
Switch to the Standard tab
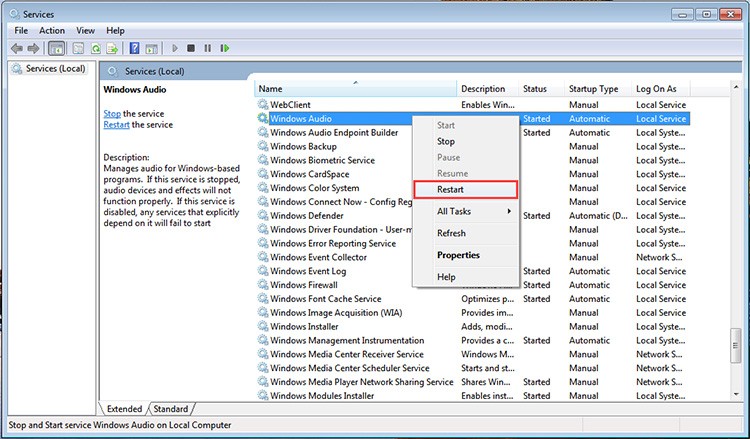pos(171,409)
